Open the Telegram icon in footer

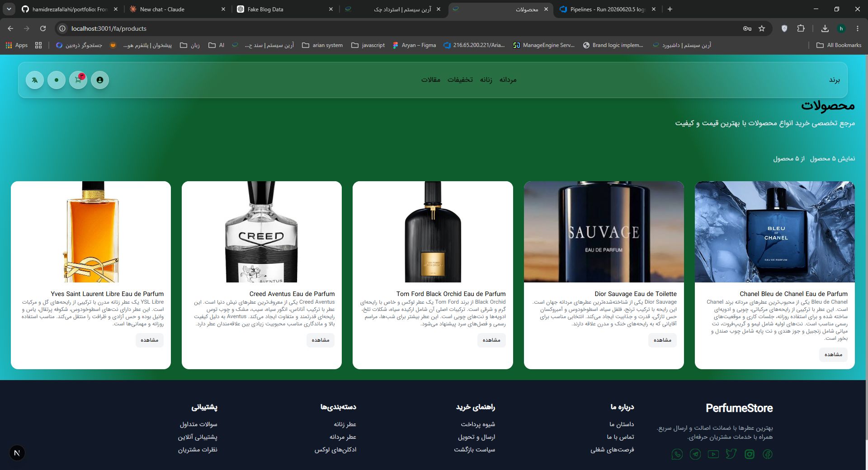[695, 454]
